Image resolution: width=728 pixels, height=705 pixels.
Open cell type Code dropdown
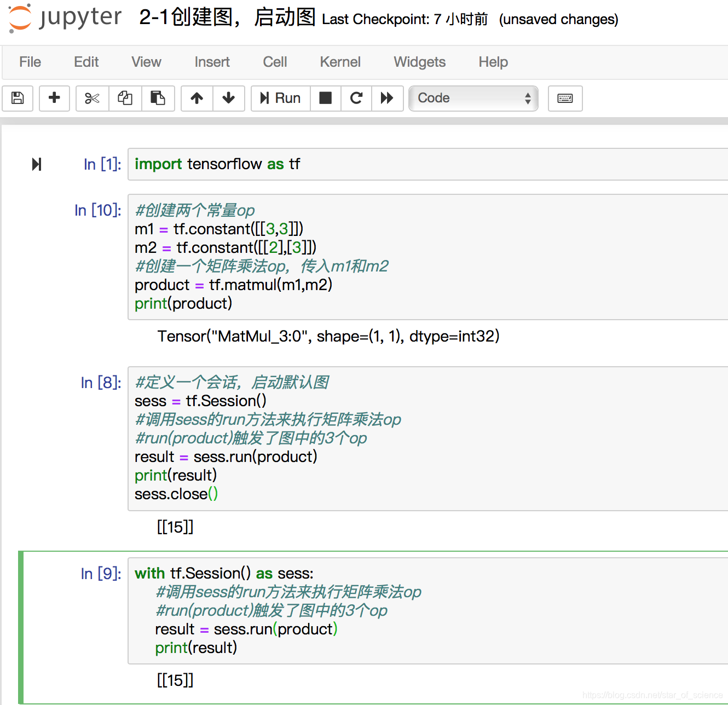click(473, 99)
